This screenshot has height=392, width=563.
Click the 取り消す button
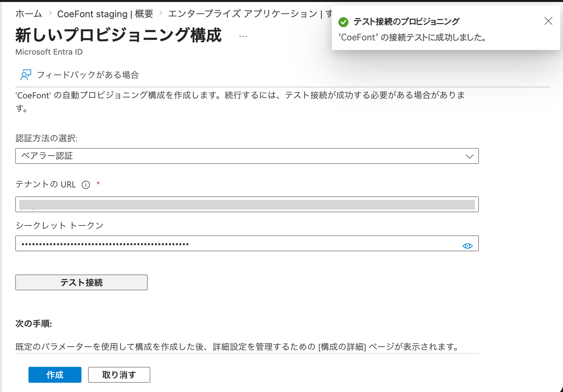pos(119,375)
